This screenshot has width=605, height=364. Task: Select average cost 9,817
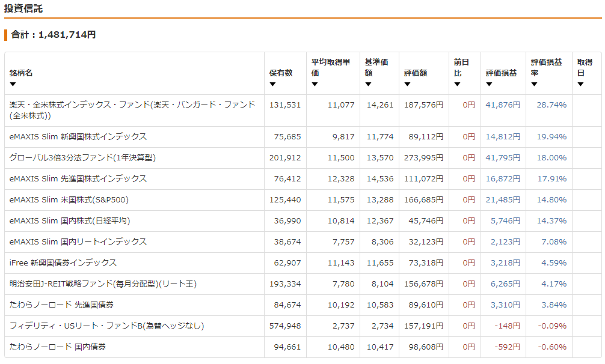point(343,137)
